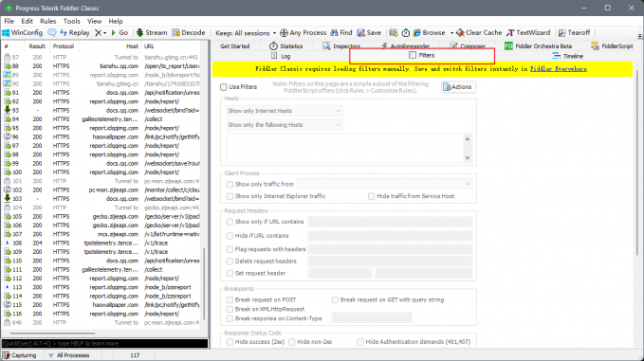Screen dimensions: 644x361
Task: Click the timer clock icon
Action: point(406,33)
